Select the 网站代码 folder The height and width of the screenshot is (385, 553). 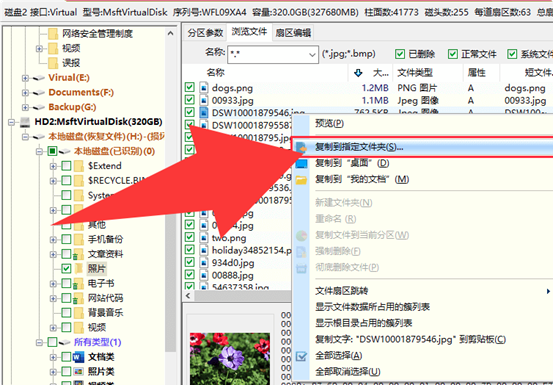point(105,298)
